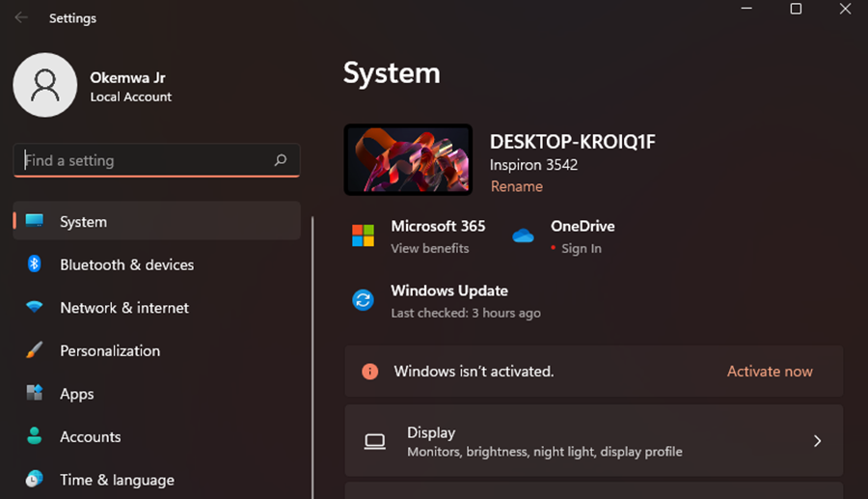Screen dimensions: 868x499
Task: Click the Bluetooth & devices icon
Action: click(35, 264)
